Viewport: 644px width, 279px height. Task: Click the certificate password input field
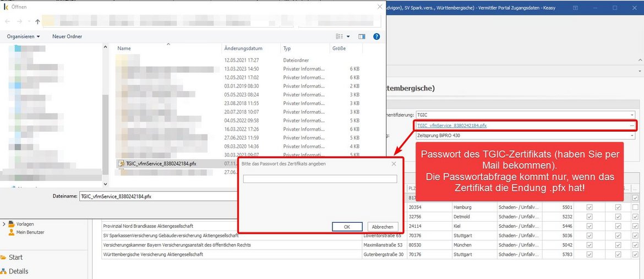click(x=320, y=179)
